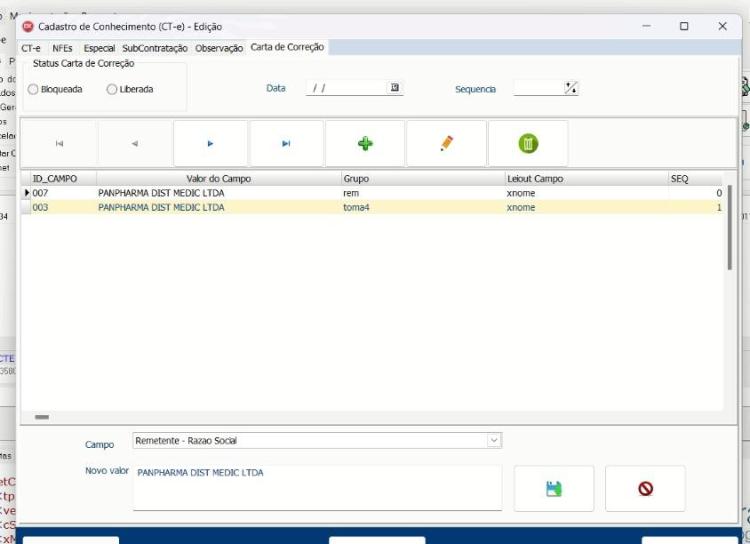Cancel edit with red prohibition icon

[645, 488]
